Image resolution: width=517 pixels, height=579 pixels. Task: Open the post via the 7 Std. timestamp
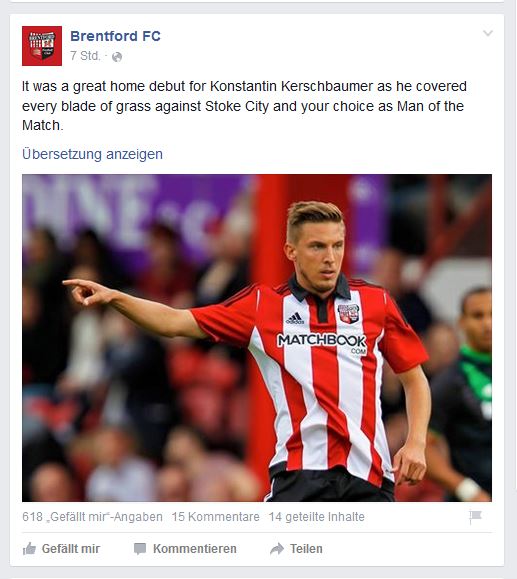click(85, 56)
